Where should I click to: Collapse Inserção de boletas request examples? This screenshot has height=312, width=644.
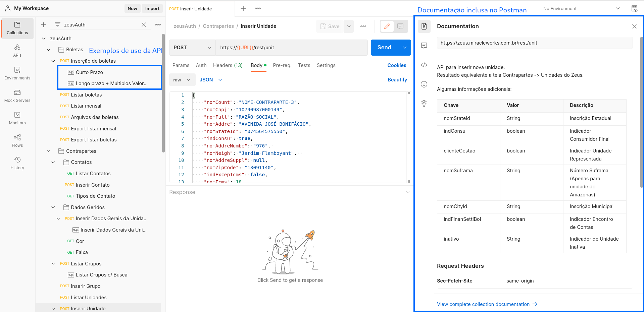pyautogui.click(x=53, y=61)
